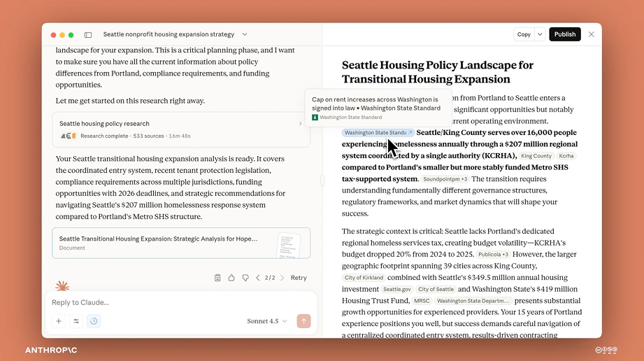Open the Kcrha citation chip
This screenshot has height=361, width=644.
566,156
